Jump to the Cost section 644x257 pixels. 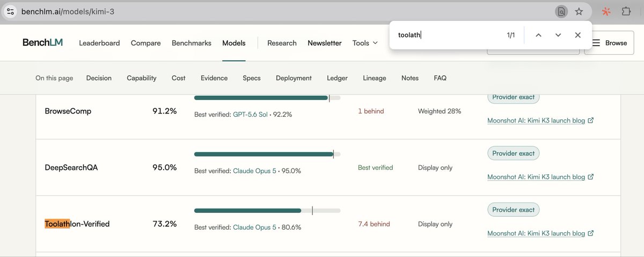tap(179, 78)
